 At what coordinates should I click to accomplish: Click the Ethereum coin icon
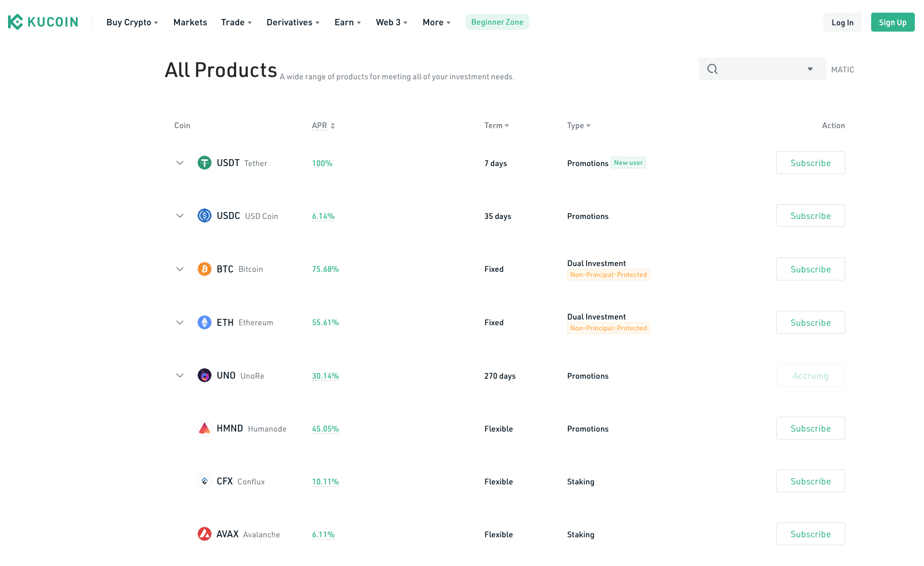tap(205, 322)
